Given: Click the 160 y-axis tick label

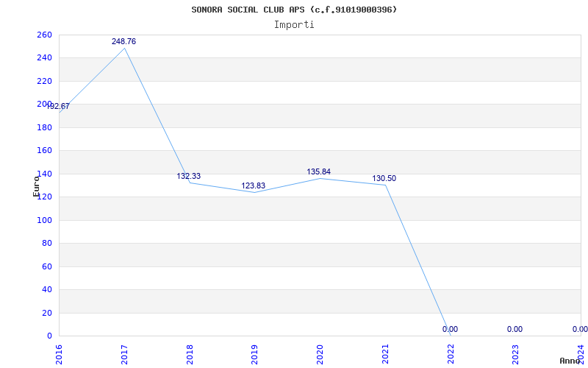Looking at the screenshot, I should pyautogui.click(x=44, y=151).
